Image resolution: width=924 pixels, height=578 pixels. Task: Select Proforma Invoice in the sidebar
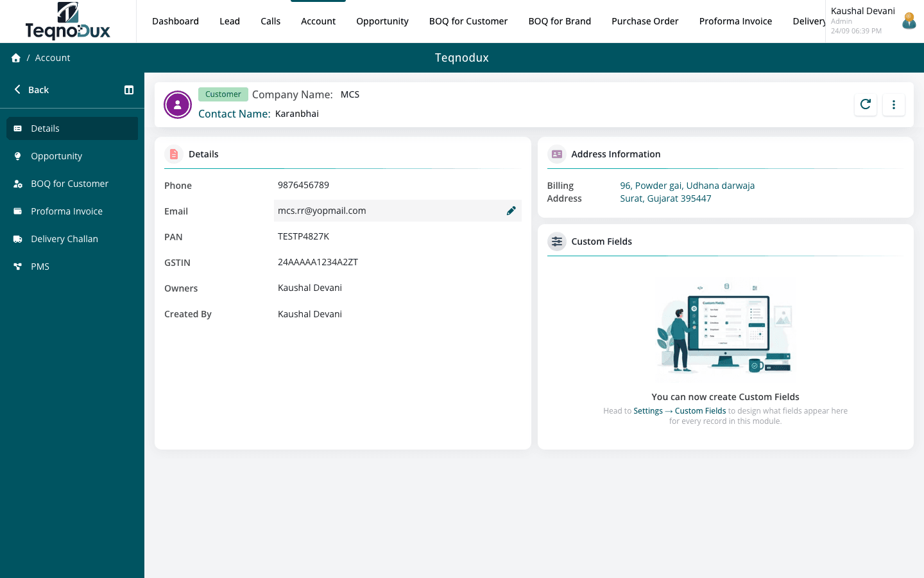[x=72, y=211]
